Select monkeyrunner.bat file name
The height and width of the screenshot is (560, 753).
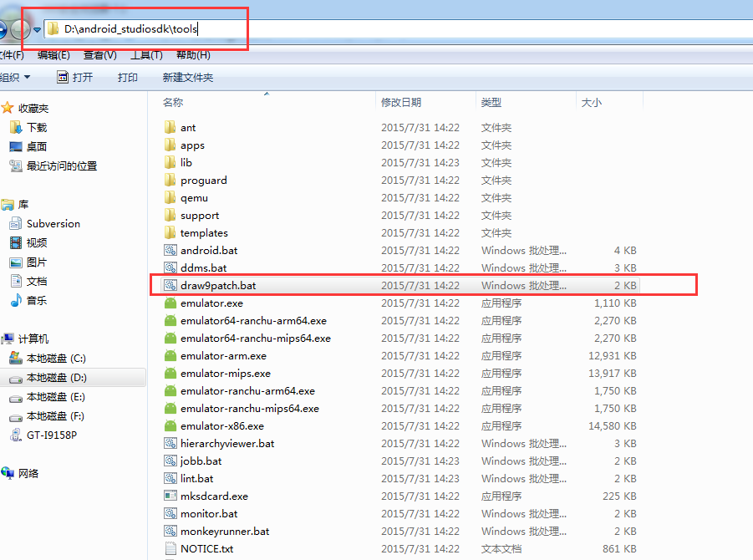click(x=225, y=532)
